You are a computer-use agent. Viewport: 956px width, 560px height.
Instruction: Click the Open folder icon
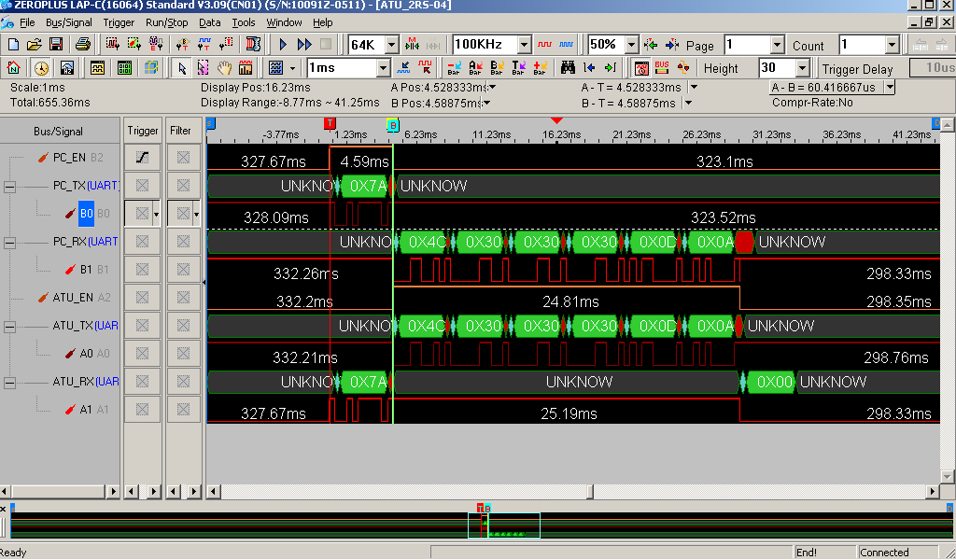point(35,45)
